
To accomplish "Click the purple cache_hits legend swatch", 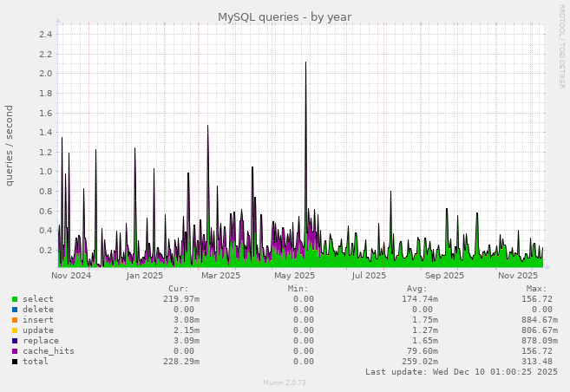I will (x=15, y=351).
